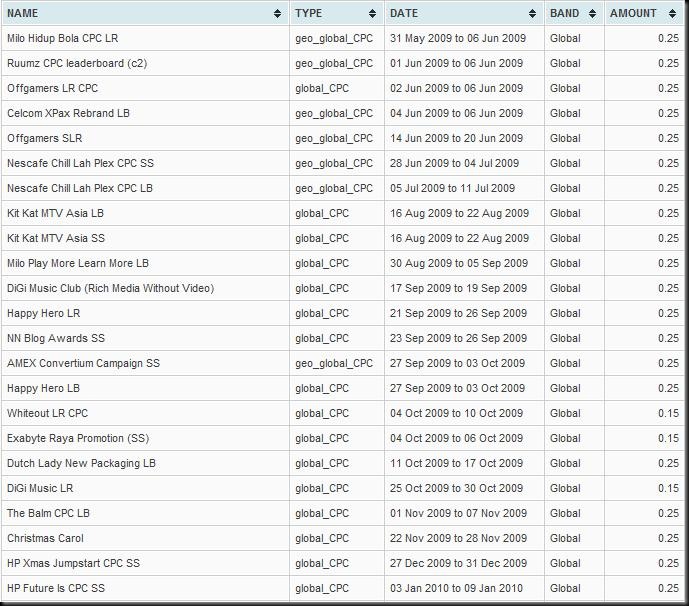Click the sort arrows in AMOUNT header
Viewport: 689px width, 606px height.
tap(672, 14)
